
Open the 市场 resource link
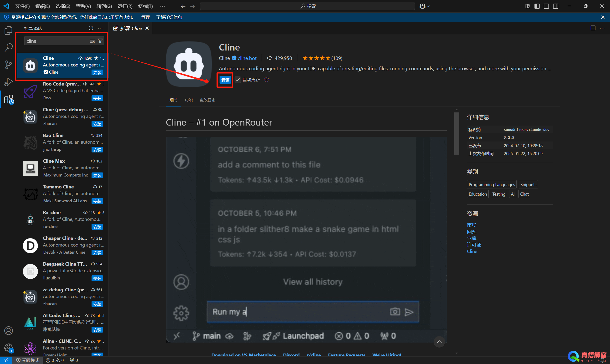click(471, 225)
